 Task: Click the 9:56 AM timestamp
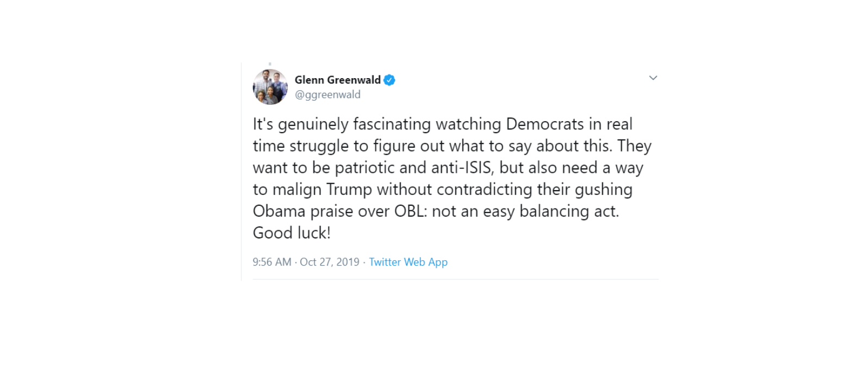click(x=272, y=262)
